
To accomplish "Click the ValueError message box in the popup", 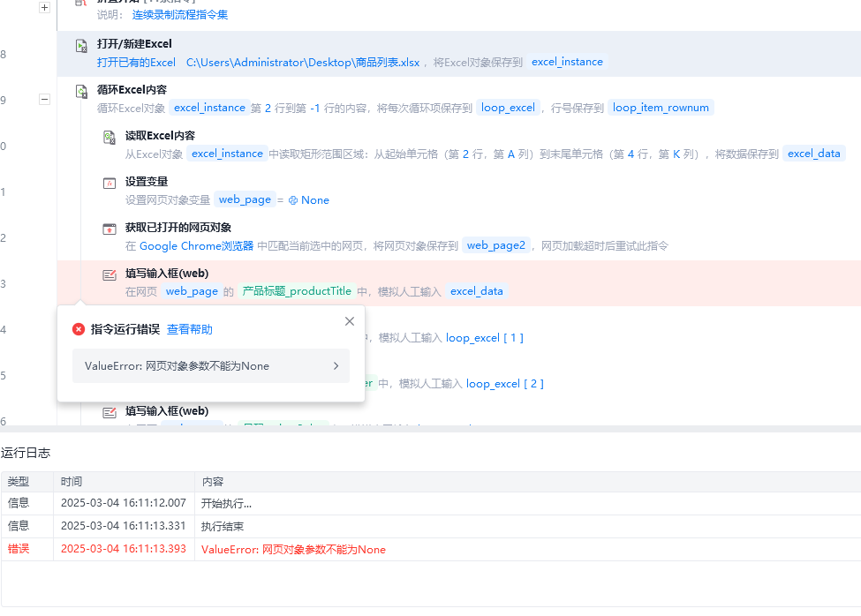I will (x=211, y=366).
